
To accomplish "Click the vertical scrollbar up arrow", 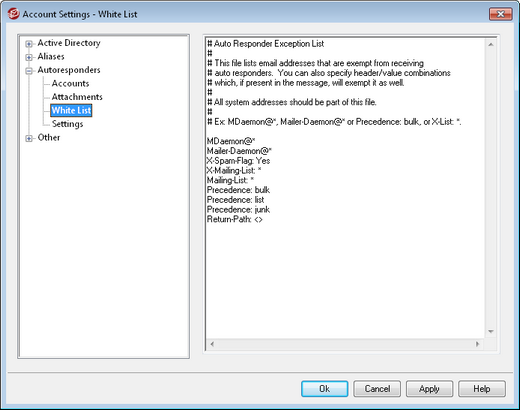I will [491, 45].
